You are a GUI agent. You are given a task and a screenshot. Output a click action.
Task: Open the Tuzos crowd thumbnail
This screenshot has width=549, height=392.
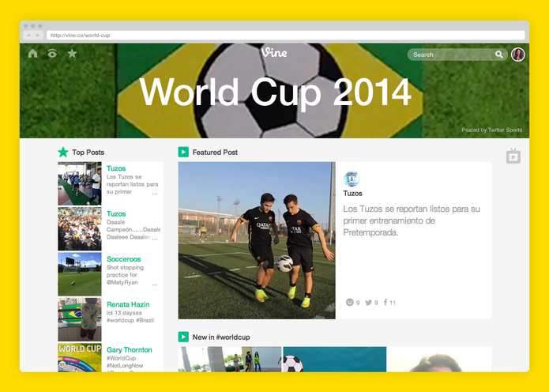tap(80, 228)
